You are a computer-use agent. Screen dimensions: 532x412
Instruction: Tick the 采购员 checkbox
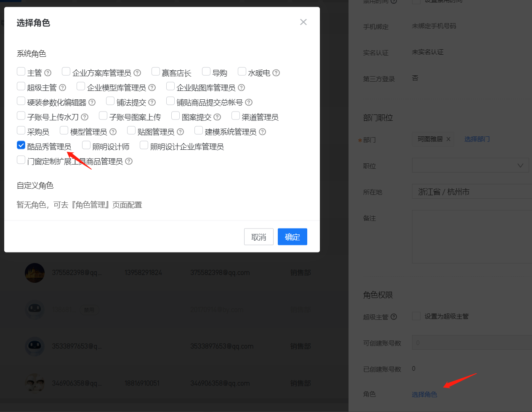pos(21,130)
